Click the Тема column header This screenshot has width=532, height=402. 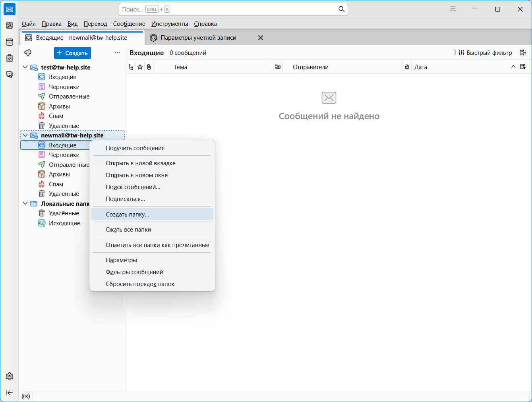pos(213,67)
